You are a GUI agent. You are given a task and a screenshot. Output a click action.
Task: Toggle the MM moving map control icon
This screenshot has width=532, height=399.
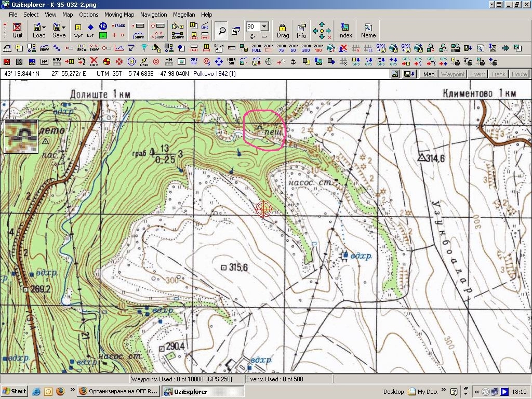169,61
